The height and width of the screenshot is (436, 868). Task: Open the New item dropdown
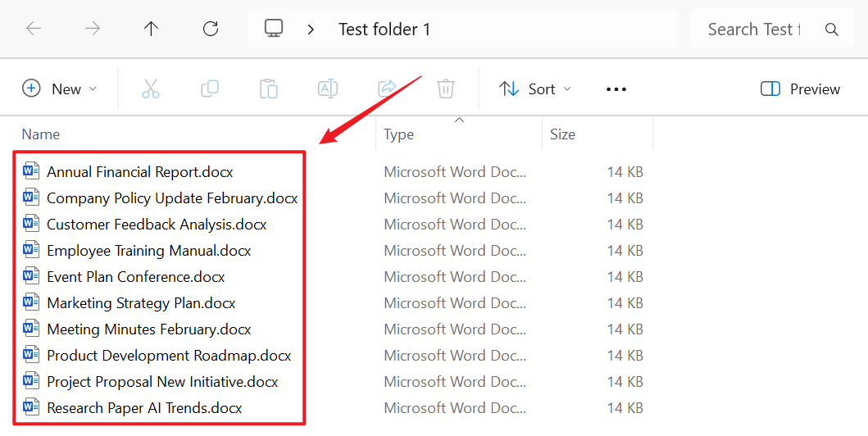pyautogui.click(x=59, y=89)
